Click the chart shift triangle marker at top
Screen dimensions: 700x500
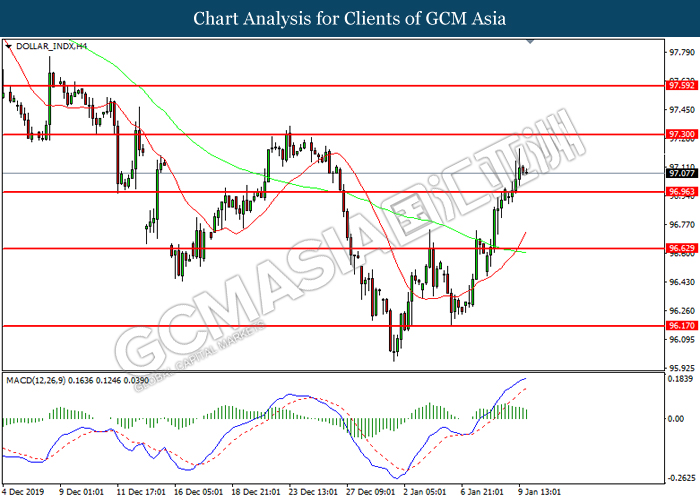click(530, 41)
